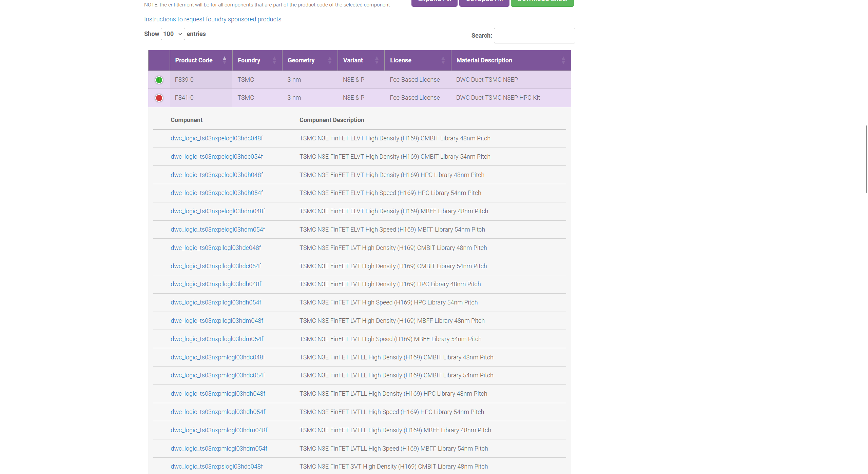Screen dimensions: 868x474
Task: Open component dwc_logic_ts03nxpmlogl03hdm054f
Action: click(219, 449)
